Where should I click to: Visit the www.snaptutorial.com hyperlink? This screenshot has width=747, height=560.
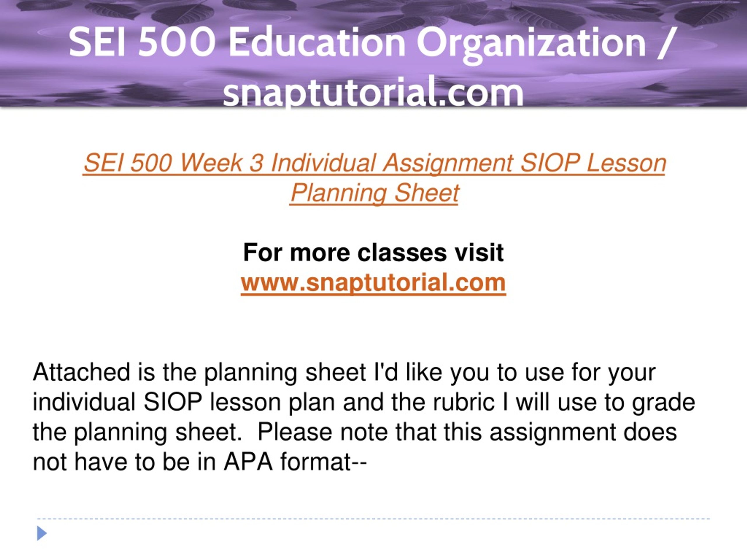point(373,283)
